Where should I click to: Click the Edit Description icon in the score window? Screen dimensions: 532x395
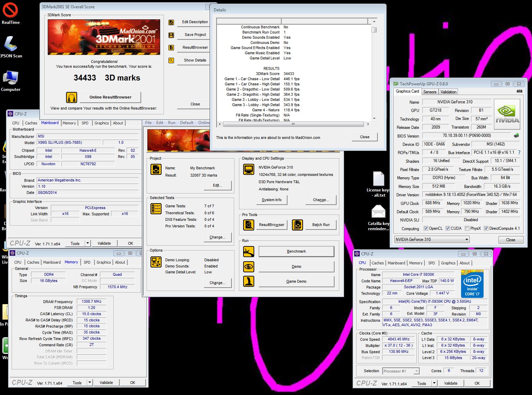(171, 22)
